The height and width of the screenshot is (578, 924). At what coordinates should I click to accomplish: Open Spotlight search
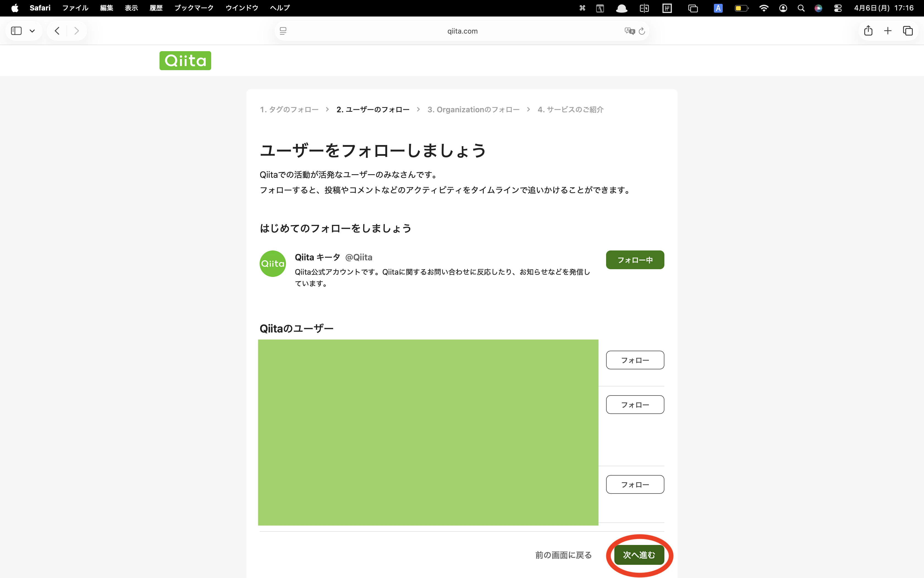[801, 8]
